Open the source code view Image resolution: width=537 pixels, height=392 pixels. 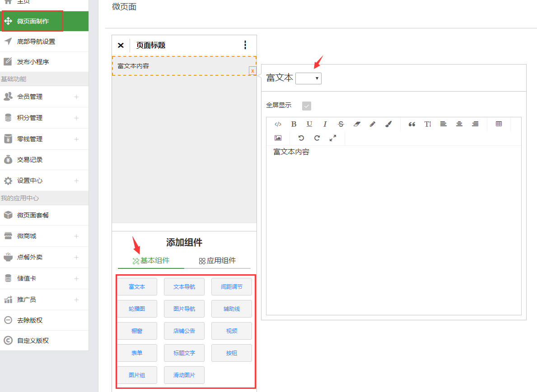[x=278, y=124]
